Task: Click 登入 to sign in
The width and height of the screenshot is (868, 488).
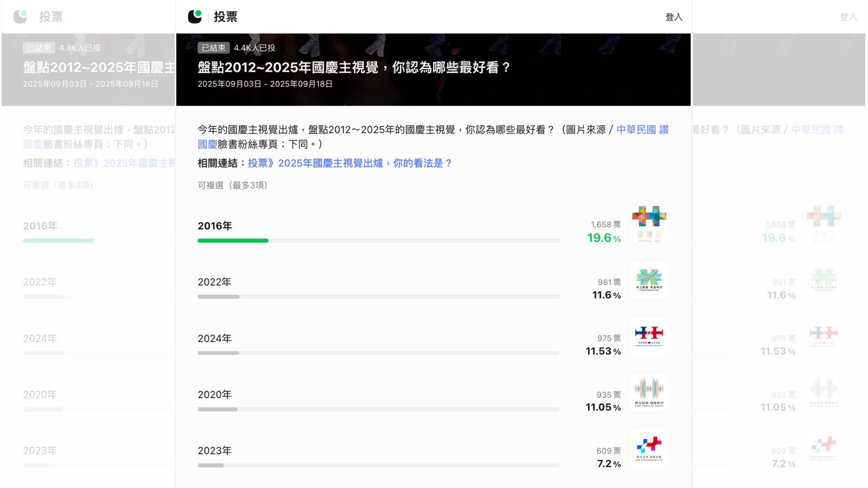Action: point(674,17)
